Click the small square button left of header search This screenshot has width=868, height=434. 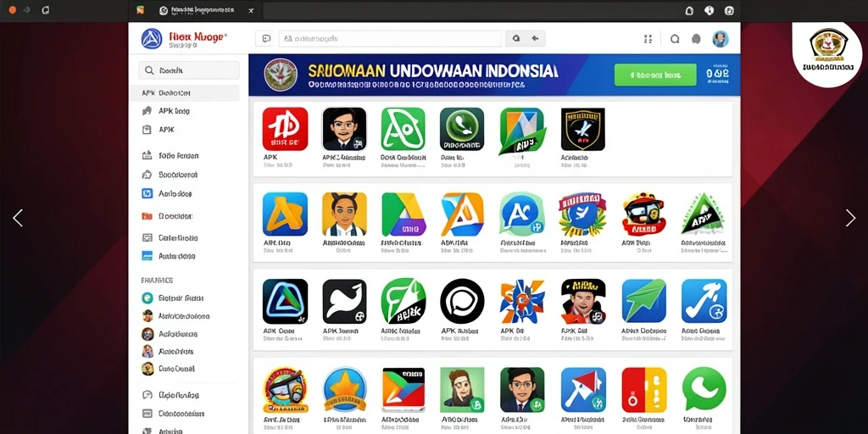266,39
